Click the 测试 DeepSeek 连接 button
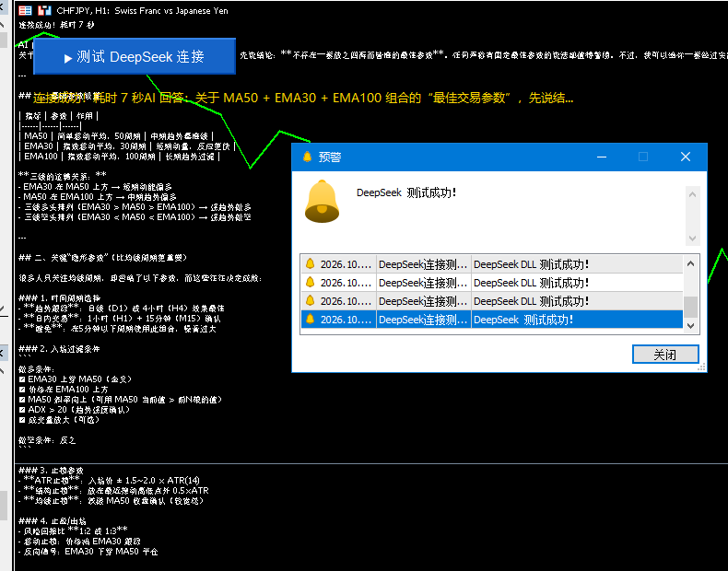Image resolution: width=728 pixels, height=571 pixels. (x=135, y=56)
